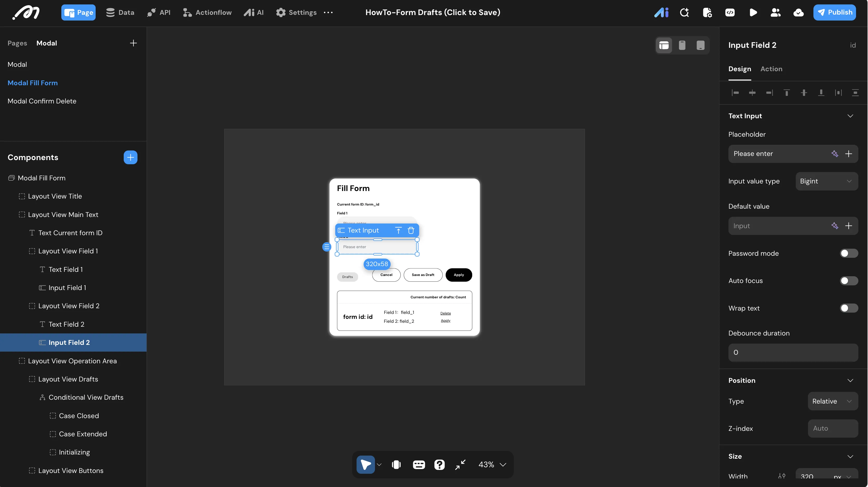Screen dimensions: 868x487
Task: Click the project title to save
Action: coord(432,12)
